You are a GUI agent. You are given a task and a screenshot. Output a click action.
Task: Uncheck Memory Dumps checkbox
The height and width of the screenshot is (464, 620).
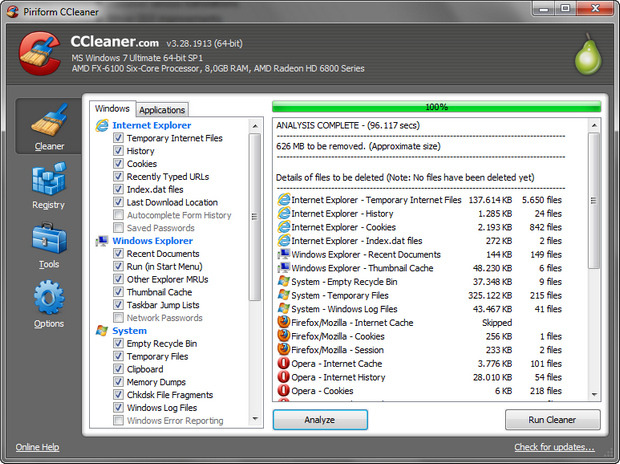(118, 382)
